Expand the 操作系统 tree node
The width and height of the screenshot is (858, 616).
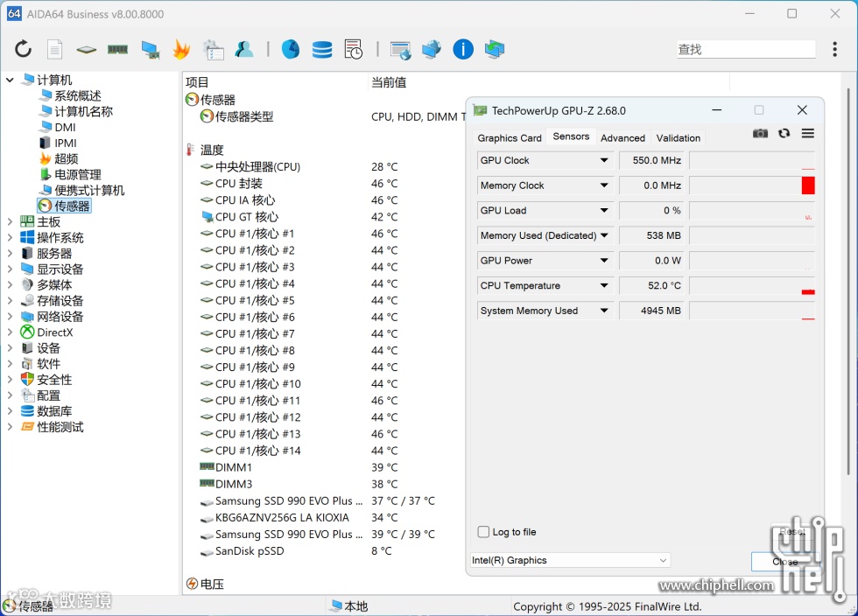10,238
